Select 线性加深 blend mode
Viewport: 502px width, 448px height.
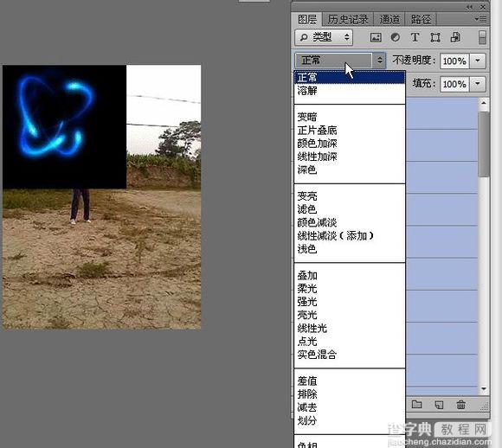(350, 157)
